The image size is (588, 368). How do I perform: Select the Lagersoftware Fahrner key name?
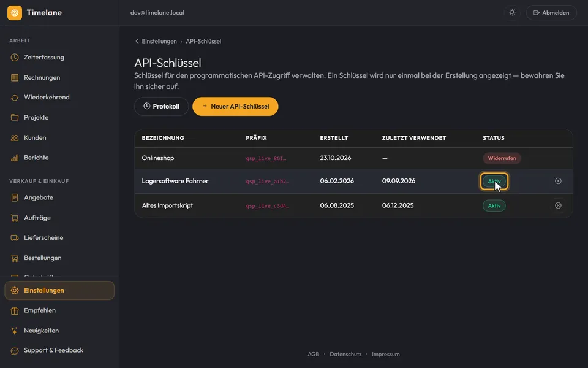[175, 181]
